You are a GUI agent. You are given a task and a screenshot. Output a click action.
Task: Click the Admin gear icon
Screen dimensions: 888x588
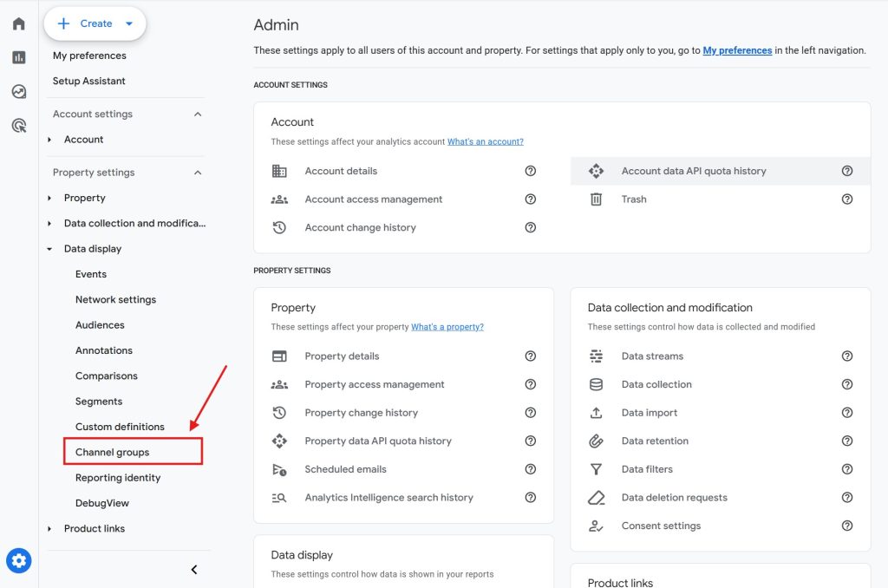19,561
